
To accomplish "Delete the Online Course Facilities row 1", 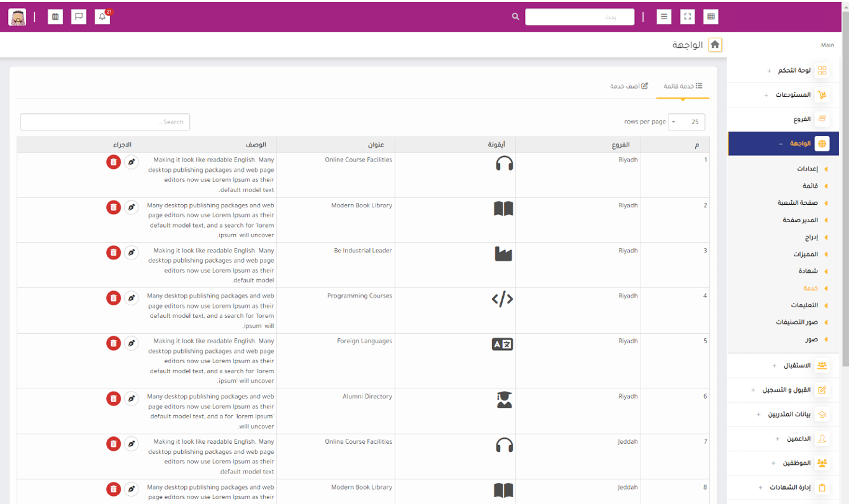I will pyautogui.click(x=113, y=162).
